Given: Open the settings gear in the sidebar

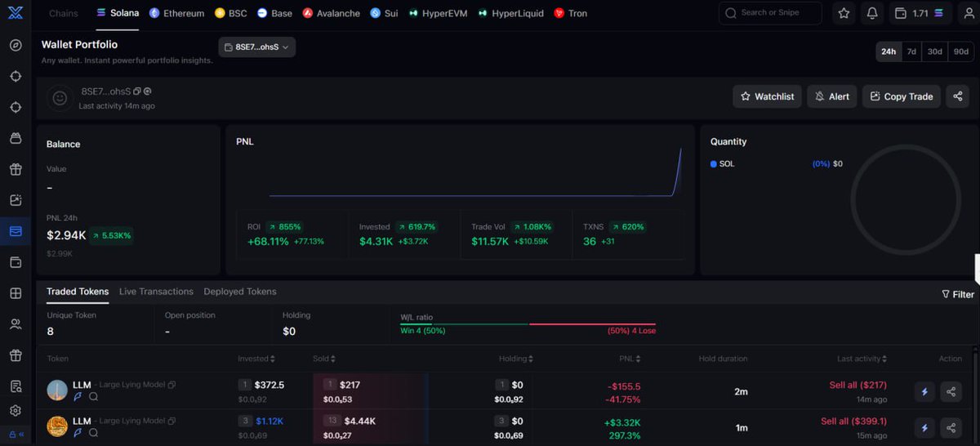Looking at the screenshot, I should 16,411.
